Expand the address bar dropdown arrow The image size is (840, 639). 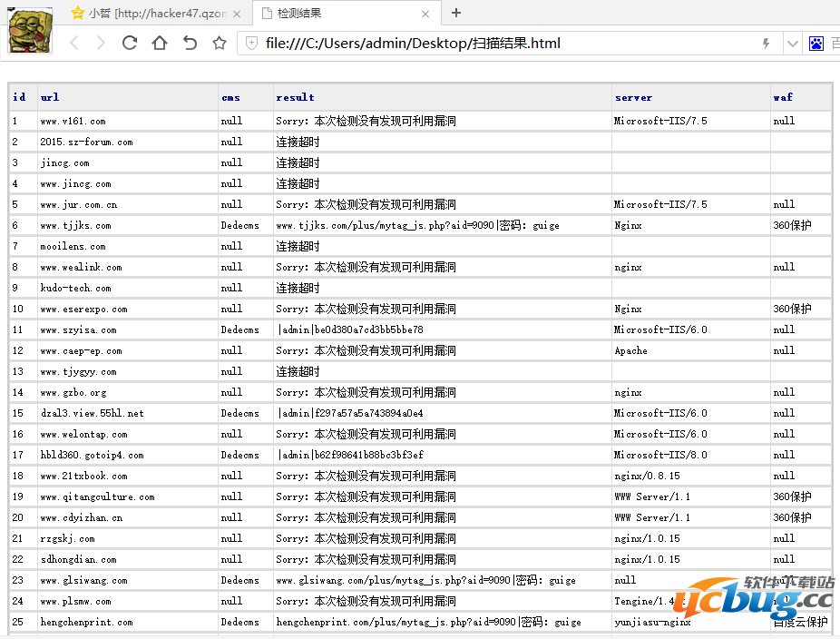pyautogui.click(x=792, y=44)
